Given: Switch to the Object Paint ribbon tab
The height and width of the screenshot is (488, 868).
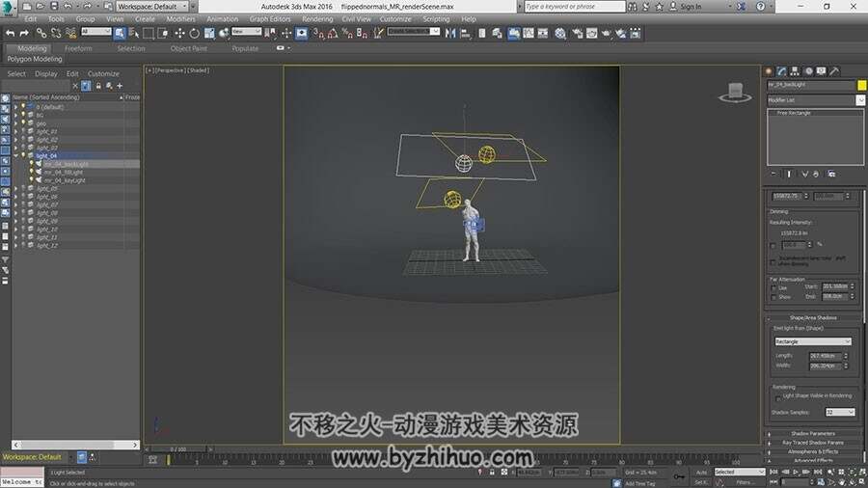Looking at the screenshot, I should pyautogui.click(x=189, y=48).
